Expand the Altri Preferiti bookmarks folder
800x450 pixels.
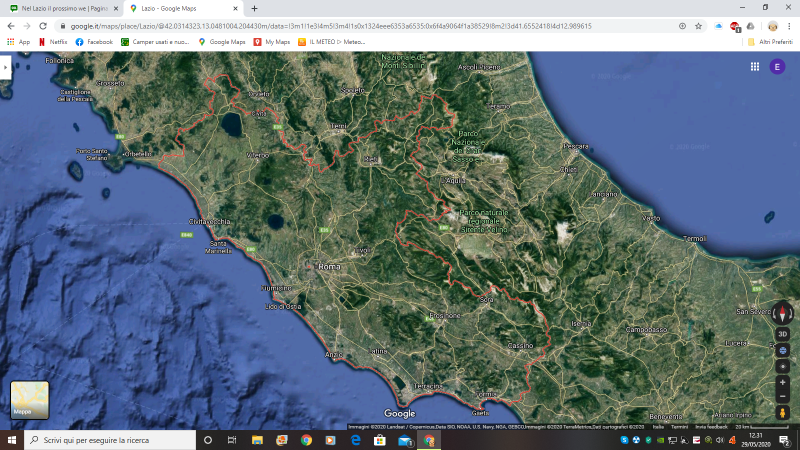[x=768, y=42]
